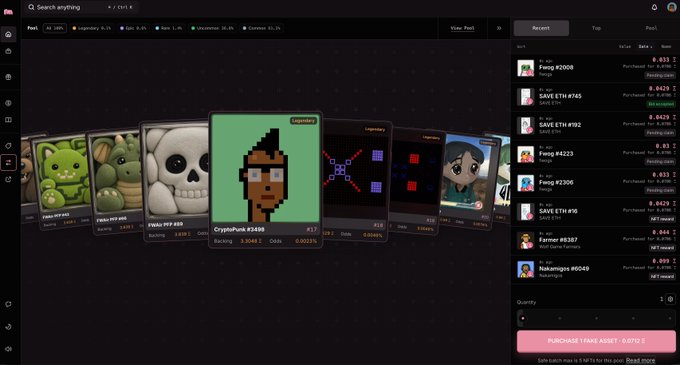This screenshot has height=365, width=680.
Task: Select the All 100% rarity filter
Action: tap(55, 28)
